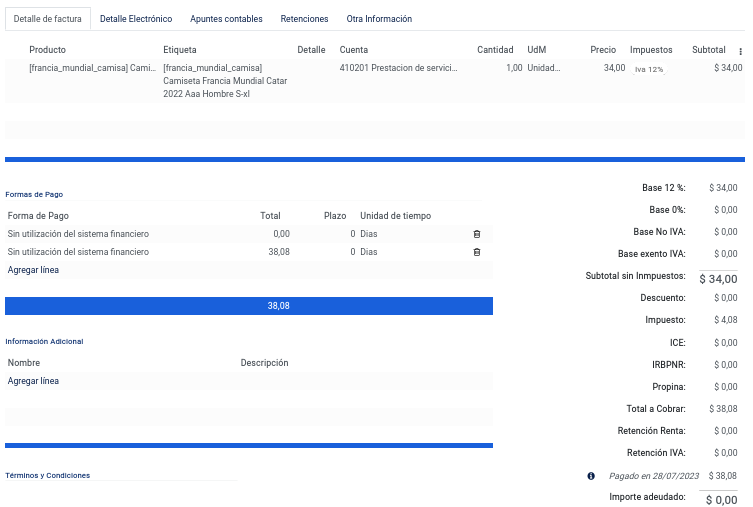
Task: Delete the payment line with total 0,00
Action: 476,234
